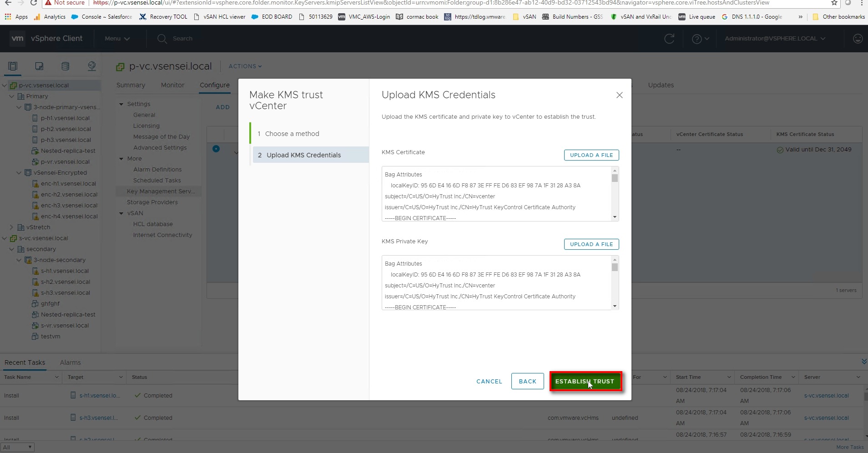This screenshot has width=868, height=453.
Task: Upload a file for KMS Certificate
Action: coord(591,155)
